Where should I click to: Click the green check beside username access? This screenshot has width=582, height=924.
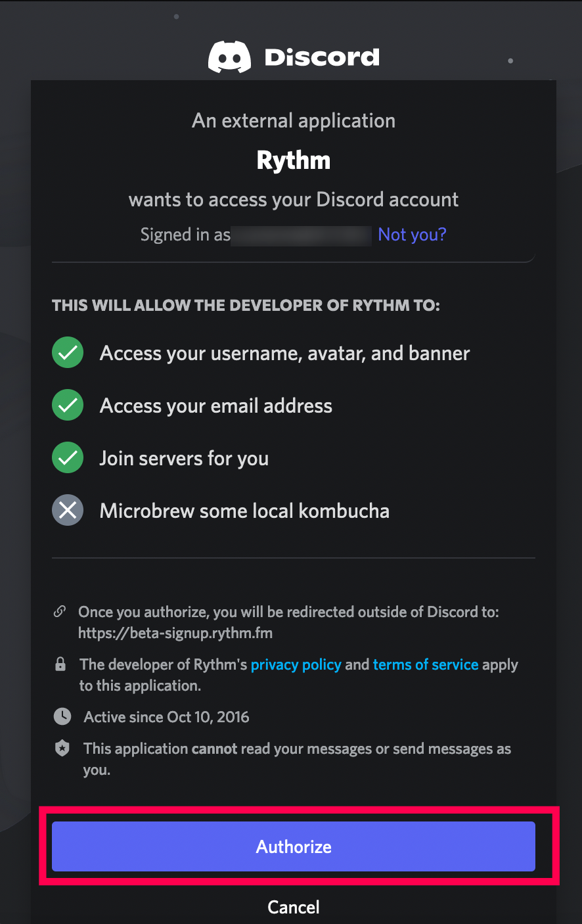click(x=68, y=353)
